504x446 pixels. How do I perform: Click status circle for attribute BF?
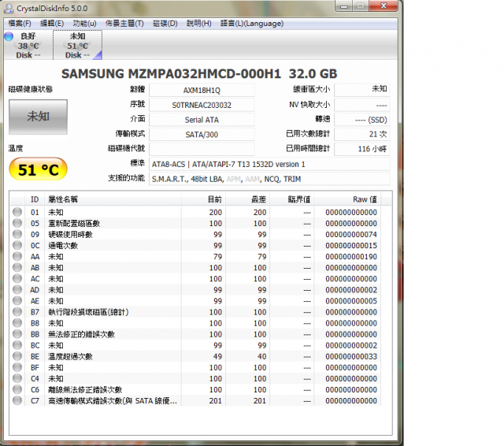[x=17, y=367]
